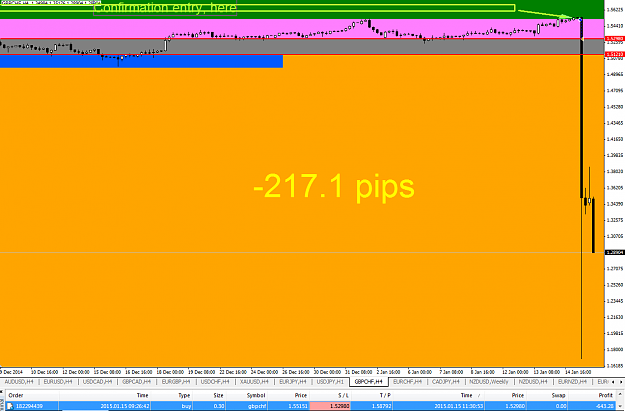The height and width of the screenshot is (411, 625).
Task: Open the USDJPY,H1 chart tab
Action: [330, 382]
